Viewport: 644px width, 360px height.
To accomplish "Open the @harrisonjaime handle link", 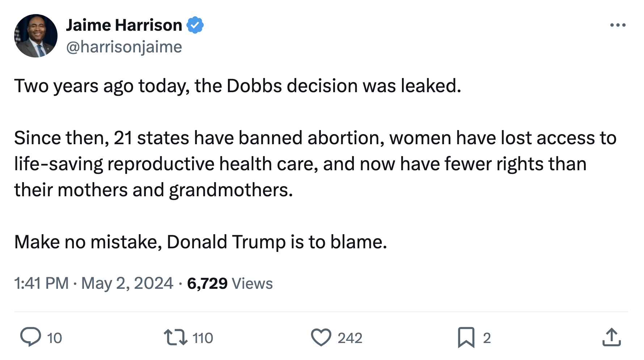I will [x=124, y=47].
